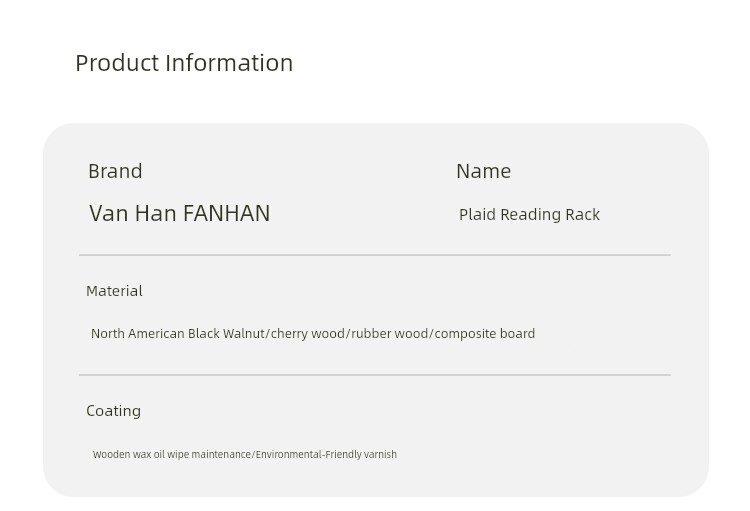Select the Van Han FANHAN brand text
This screenshot has width=750, height=511.
pyautogui.click(x=179, y=213)
